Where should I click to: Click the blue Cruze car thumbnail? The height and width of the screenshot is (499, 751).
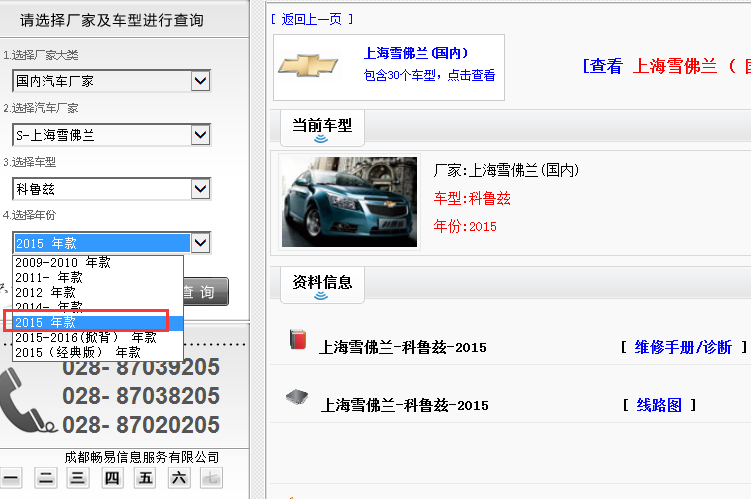click(x=349, y=202)
